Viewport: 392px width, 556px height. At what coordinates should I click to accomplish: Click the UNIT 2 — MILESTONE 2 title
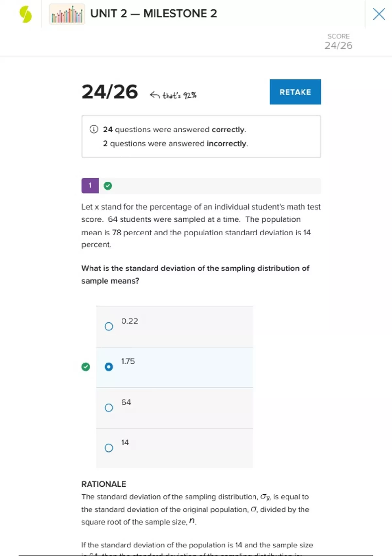(x=154, y=14)
